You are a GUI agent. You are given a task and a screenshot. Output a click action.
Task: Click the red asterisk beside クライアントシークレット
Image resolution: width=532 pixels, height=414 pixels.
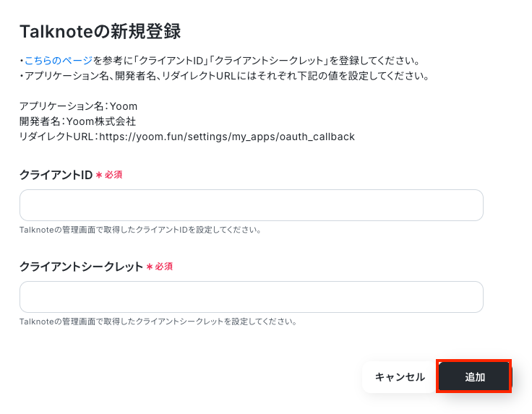[150, 267]
